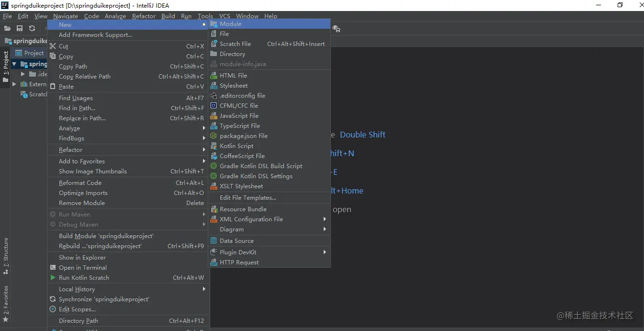Image resolution: width=644 pixels, height=331 pixels.
Task: Click the Project view selector tab
Action: pos(30,53)
